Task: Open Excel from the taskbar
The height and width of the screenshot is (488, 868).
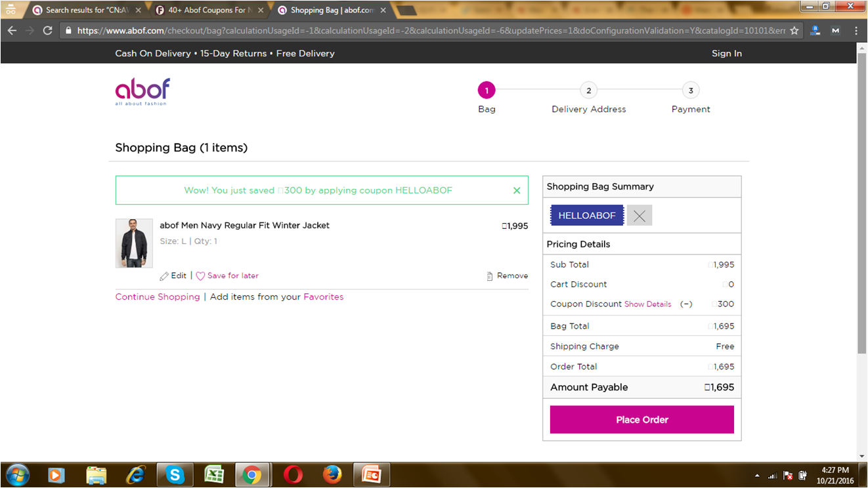Action: point(213,475)
